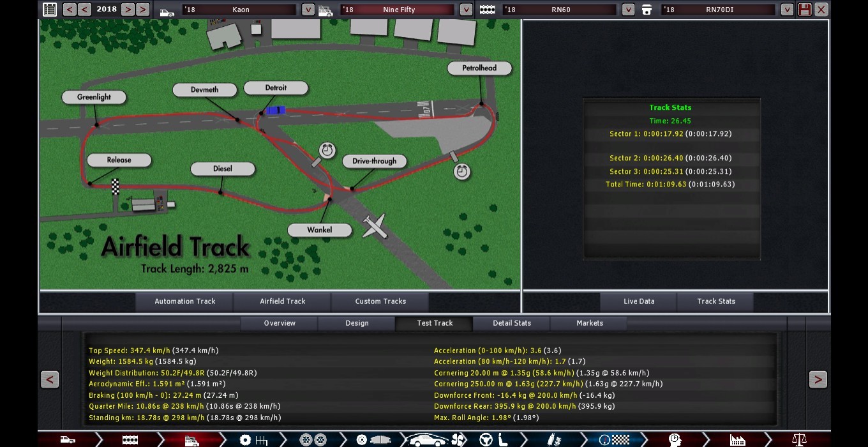Viewport: 868px width, 447px height.
Task: Open the wheels and tires step icon
Action: (x=313, y=439)
